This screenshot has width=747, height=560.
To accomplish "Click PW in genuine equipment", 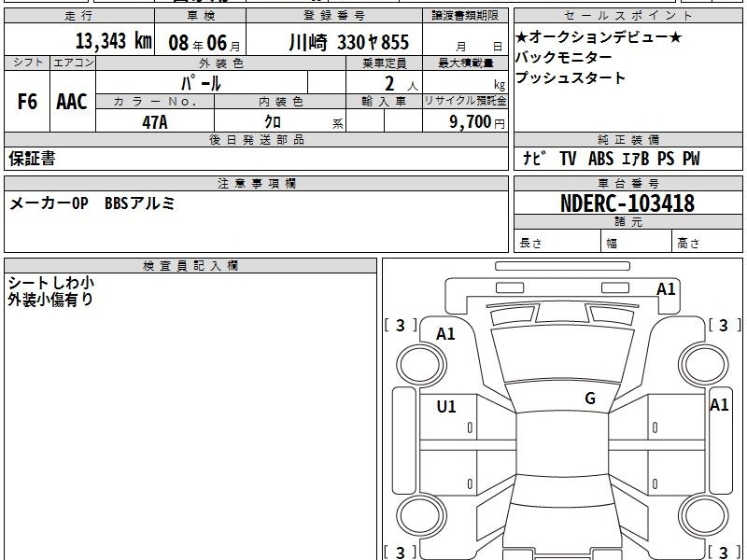I will (691, 158).
